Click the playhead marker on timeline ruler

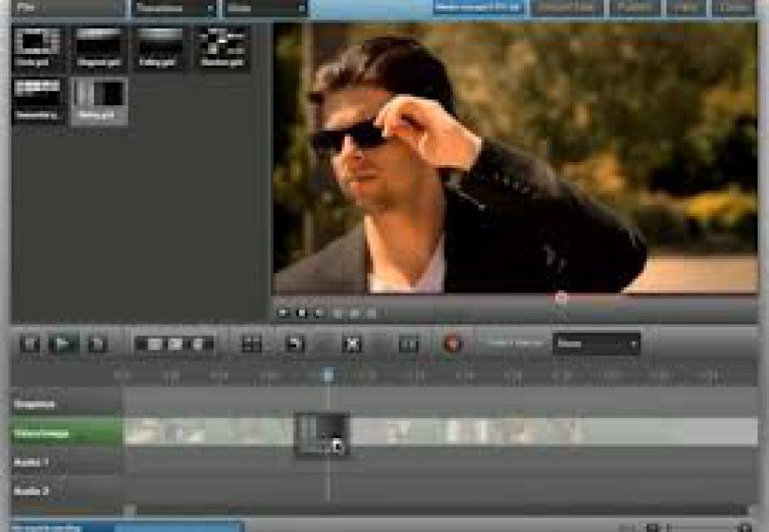[x=328, y=374]
